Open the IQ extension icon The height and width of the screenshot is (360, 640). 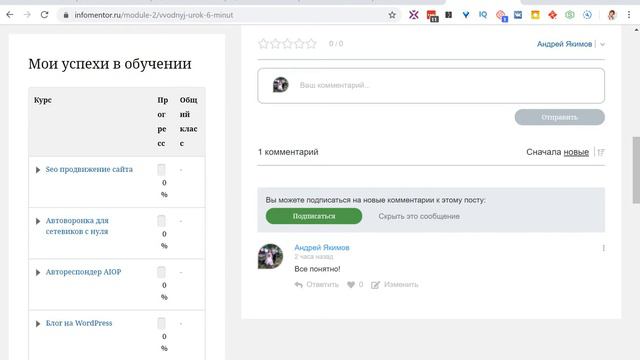[x=483, y=15]
